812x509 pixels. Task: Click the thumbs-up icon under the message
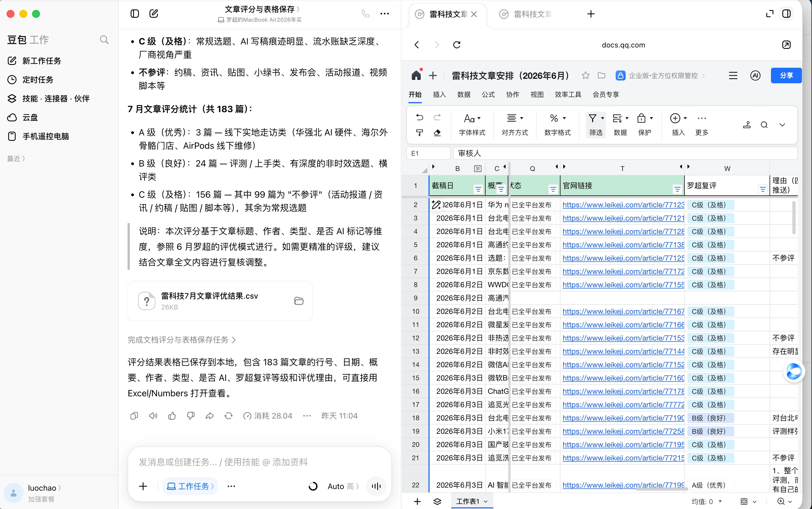[x=172, y=416]
